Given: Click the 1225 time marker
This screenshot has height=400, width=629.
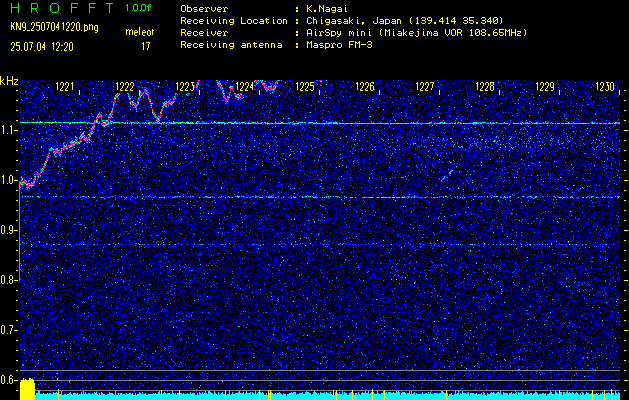Looking at the screenshot, I should tap(305, 87).
